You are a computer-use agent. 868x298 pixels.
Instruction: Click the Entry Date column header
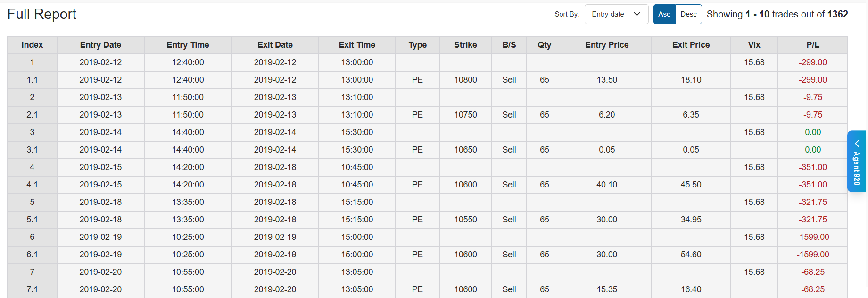(x=100, y=45)
